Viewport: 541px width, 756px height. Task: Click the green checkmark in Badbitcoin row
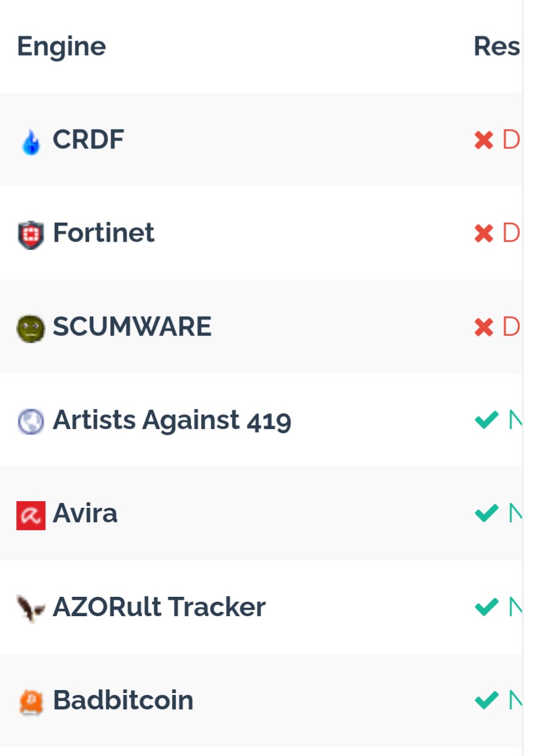coord(486,700)
